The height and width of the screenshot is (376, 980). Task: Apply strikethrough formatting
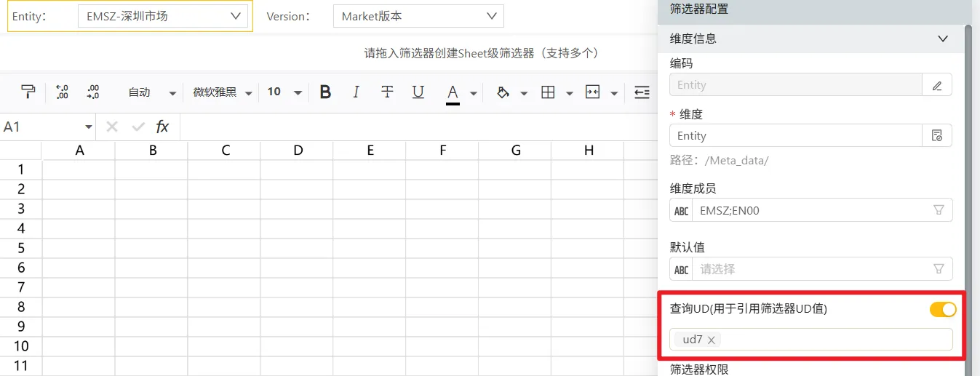coord(387,92)
